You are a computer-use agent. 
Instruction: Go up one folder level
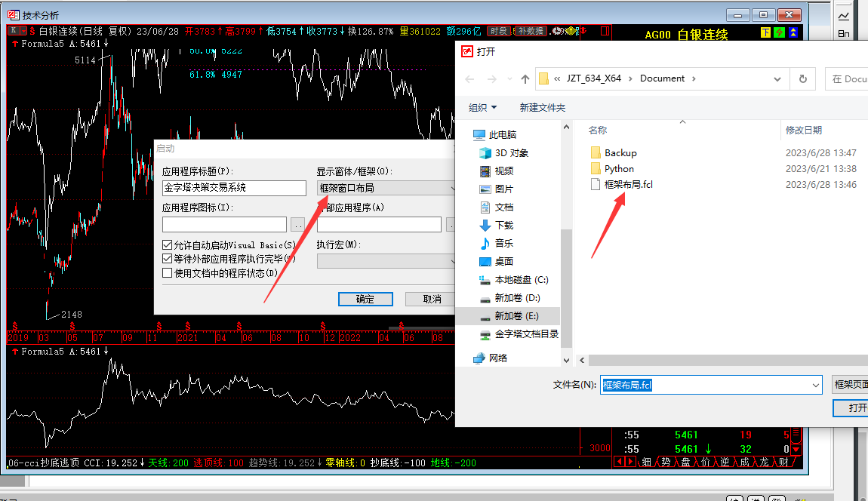525,79
